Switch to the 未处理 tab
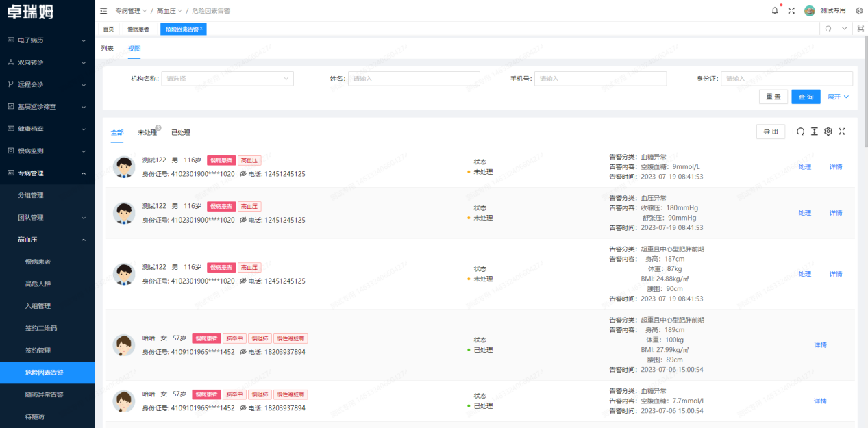Image resolution: width=868 pixels, height=428 pixels. tap(147, 132)
